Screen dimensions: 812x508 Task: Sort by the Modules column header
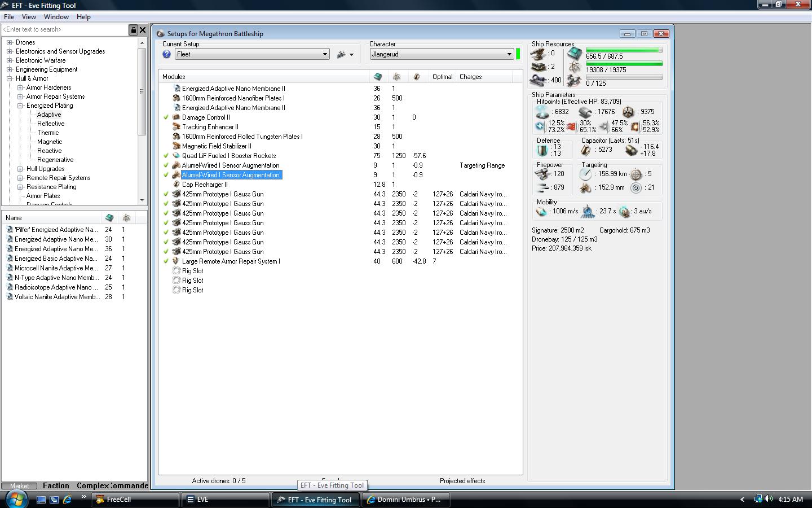264,77
